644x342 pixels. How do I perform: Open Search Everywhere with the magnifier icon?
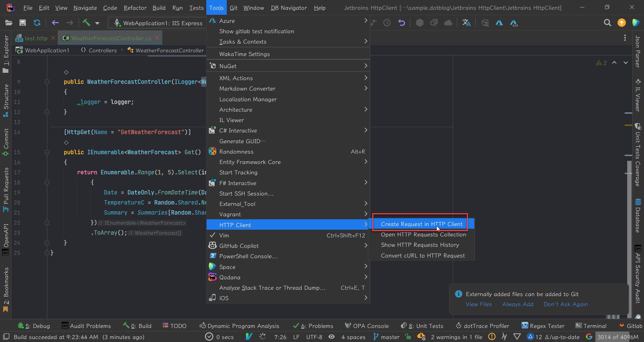click(x=607, y=22)
